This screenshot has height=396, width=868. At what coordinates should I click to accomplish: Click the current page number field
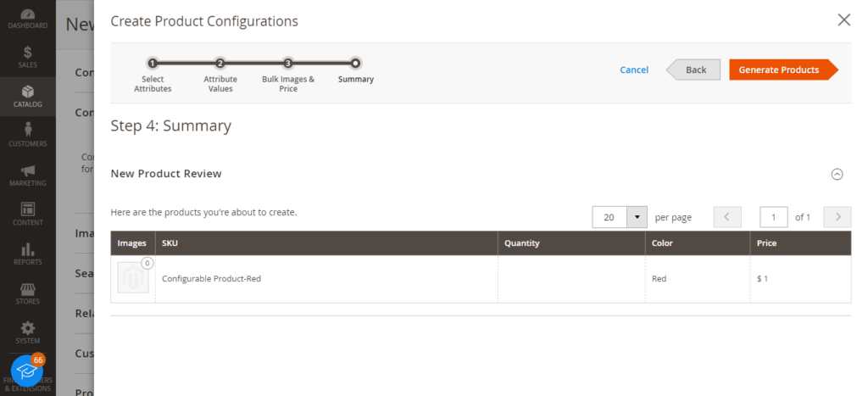(x=773, y=217)
